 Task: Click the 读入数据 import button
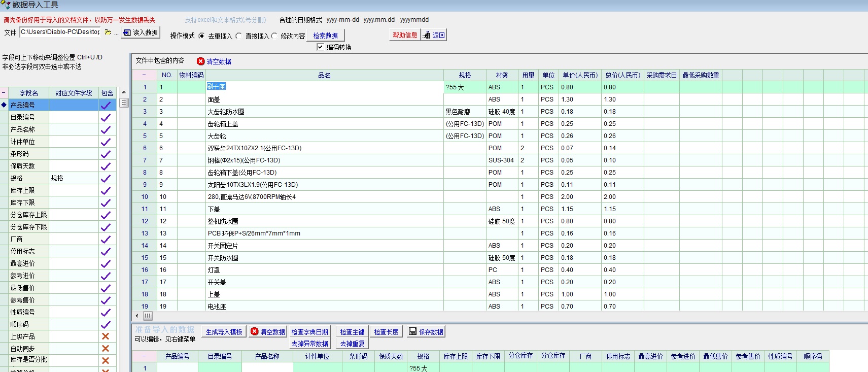coord(141,32)
